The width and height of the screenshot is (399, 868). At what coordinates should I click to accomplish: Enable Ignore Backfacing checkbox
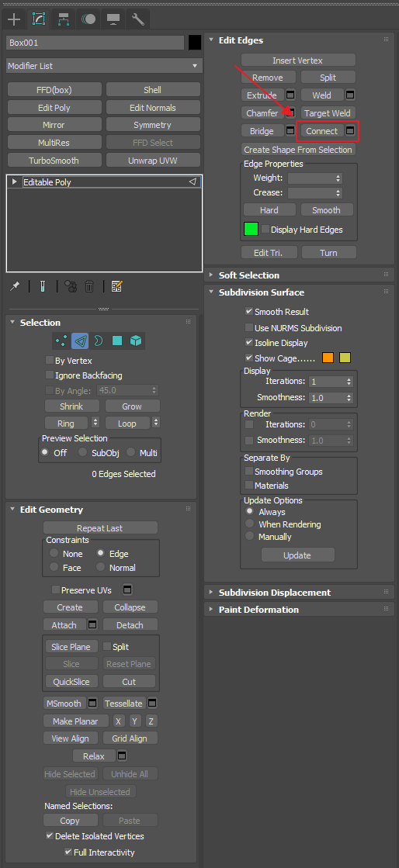50,375
